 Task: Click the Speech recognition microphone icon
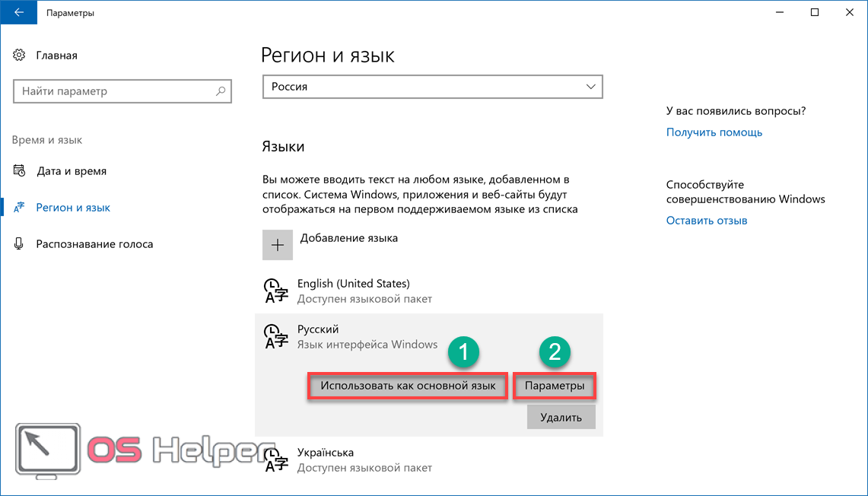tap(20, 244)
